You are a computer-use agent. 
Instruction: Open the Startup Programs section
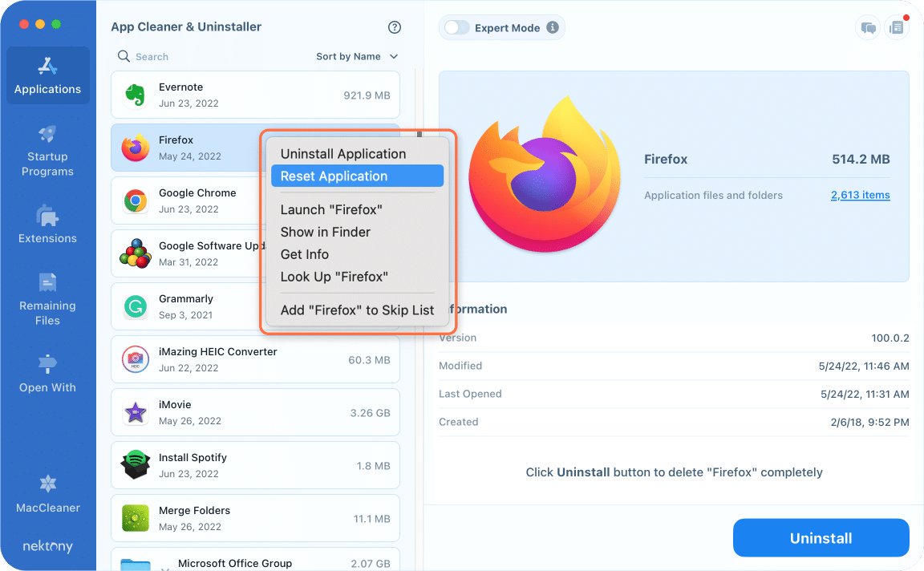(x=48, y=151)
